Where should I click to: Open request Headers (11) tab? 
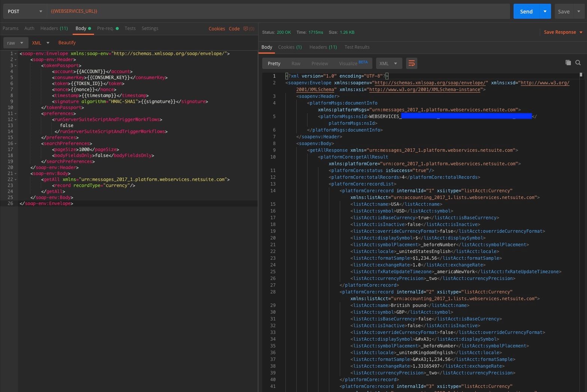[x=54, y=28]
